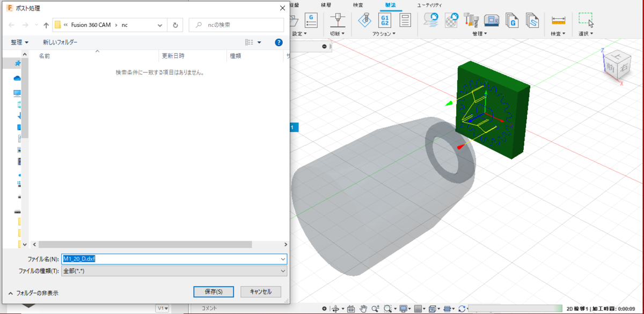This screenshot has height=314, width=644.
Task: Open display settings monitor icon
Action: [x=403, y=309]
